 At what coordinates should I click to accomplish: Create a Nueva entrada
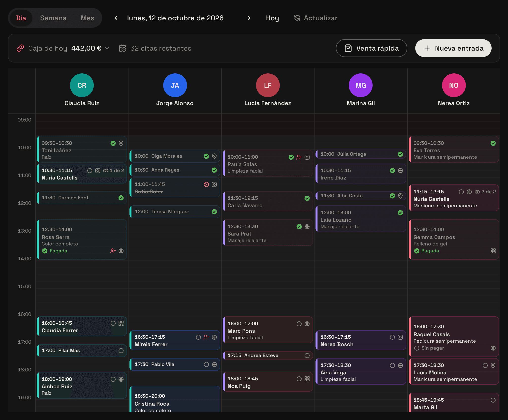[x=453, y=48]
